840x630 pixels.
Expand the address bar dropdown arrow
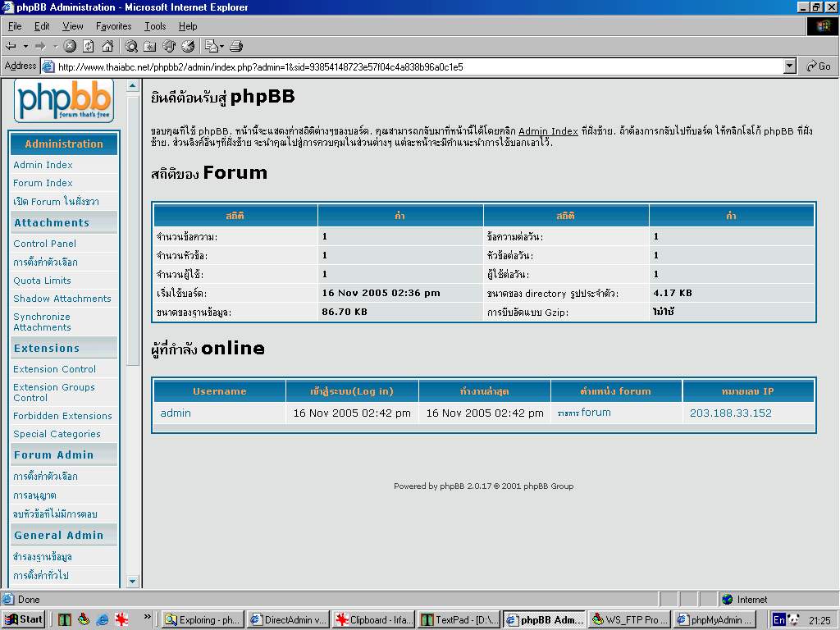[790, 66]
